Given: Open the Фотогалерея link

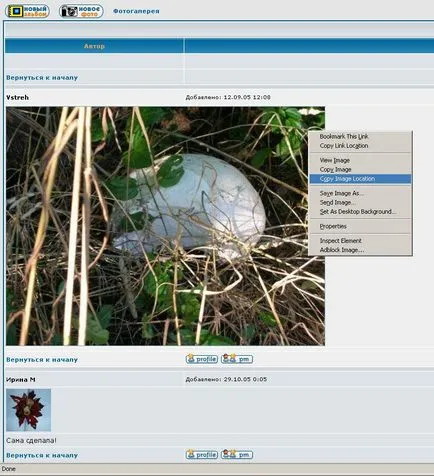Looking at the screenshot, I should (136, 11).
